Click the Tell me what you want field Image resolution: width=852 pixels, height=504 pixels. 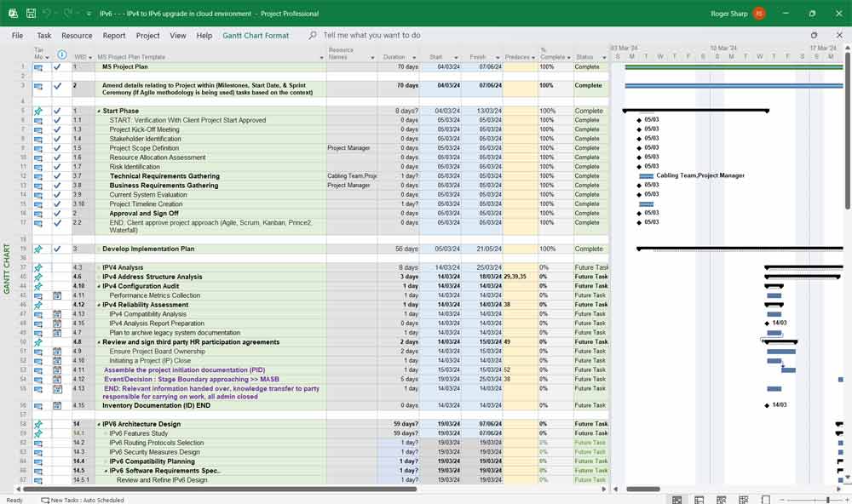[x=371, y=36]
